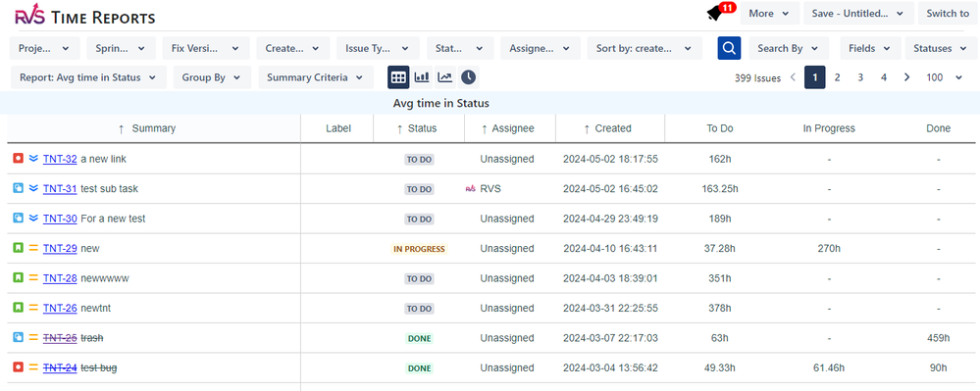
Task: Click the sub-task icon for TNT-30
Action: [x=18, y=218]
